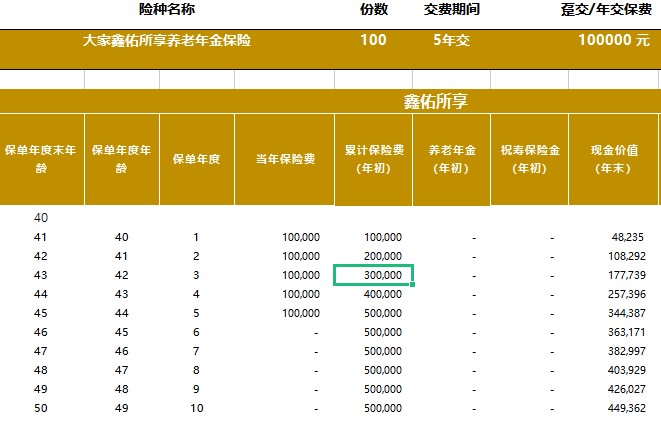Image resolution: width=661 pixels, height=421 pixels.
Task: Click the 保单年度末年龄 column header
Action: [41, 159]
